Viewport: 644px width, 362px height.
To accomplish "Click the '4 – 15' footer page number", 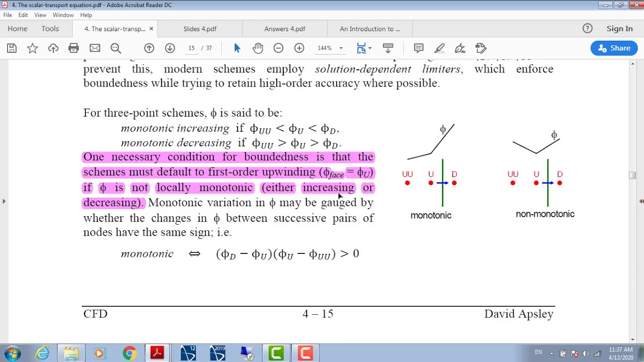I will pos(318,314).
